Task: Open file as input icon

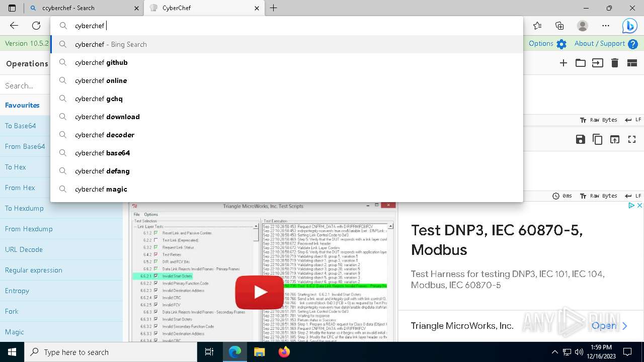Action: [x=598, y=63]
